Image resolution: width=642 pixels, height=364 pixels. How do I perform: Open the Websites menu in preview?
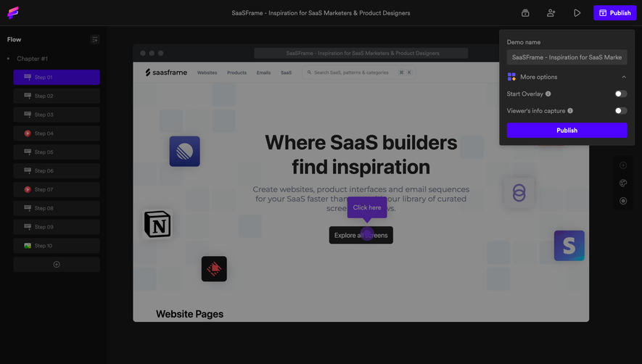207,73
